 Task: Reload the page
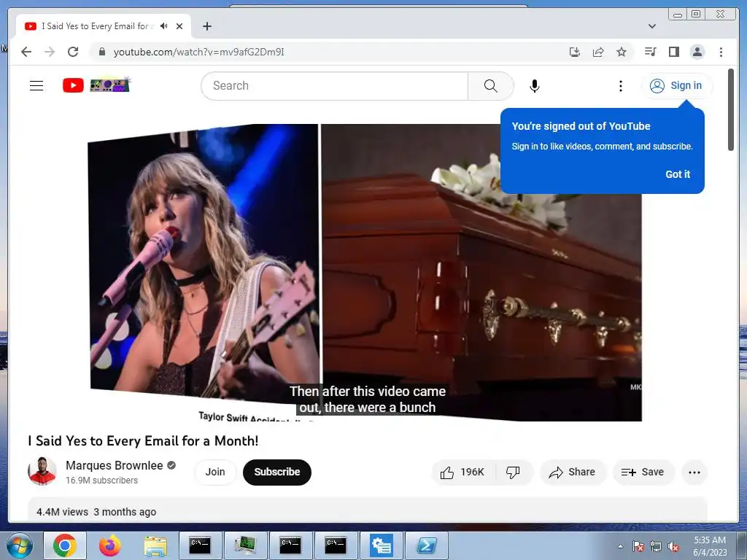73,52
